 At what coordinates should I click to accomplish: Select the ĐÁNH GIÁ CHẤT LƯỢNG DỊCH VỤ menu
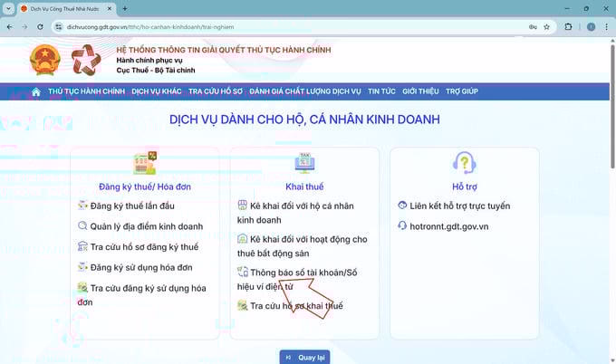pos(305,91)
